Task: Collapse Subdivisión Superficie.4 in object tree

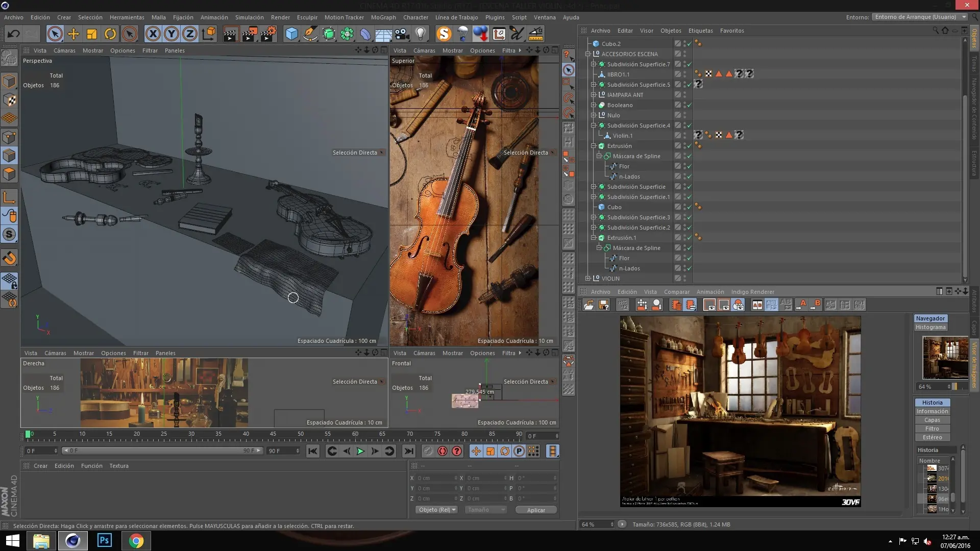Action: click(593, 126)
